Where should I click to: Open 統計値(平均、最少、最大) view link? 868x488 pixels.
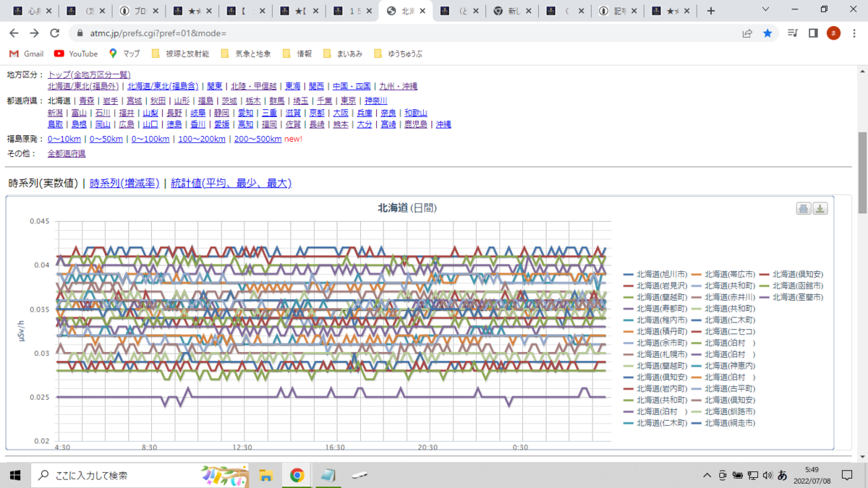pyautogui.click(x=231, y=184)
